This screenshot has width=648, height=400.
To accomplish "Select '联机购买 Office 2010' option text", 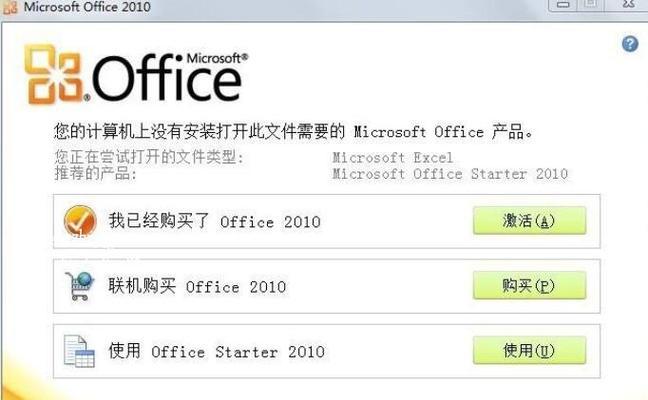I will coord(197,286).
